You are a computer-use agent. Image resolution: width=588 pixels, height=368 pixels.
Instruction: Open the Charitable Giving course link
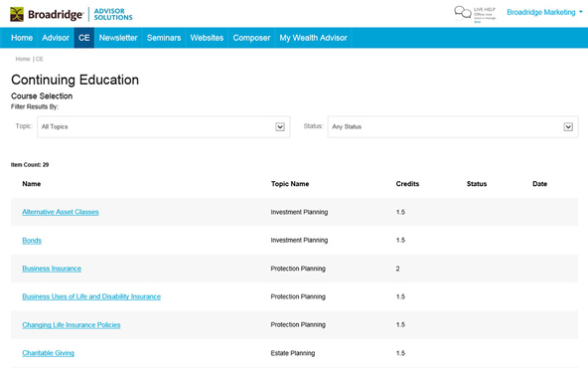(49, 353)
